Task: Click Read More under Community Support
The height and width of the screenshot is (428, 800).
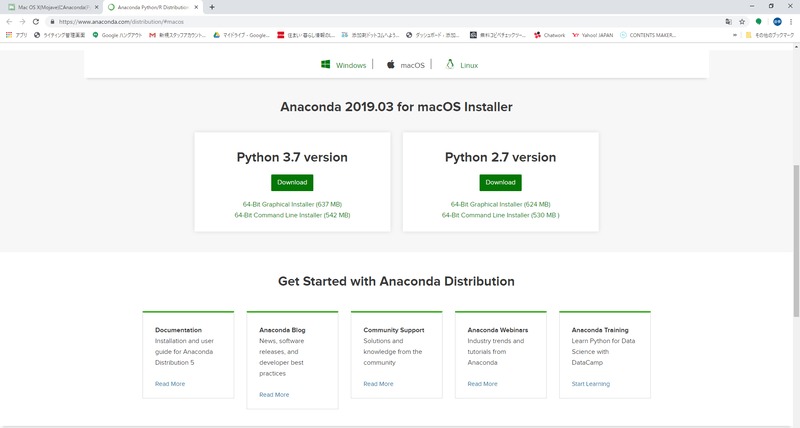Action: pyautogui.click(x=378, y=384)
